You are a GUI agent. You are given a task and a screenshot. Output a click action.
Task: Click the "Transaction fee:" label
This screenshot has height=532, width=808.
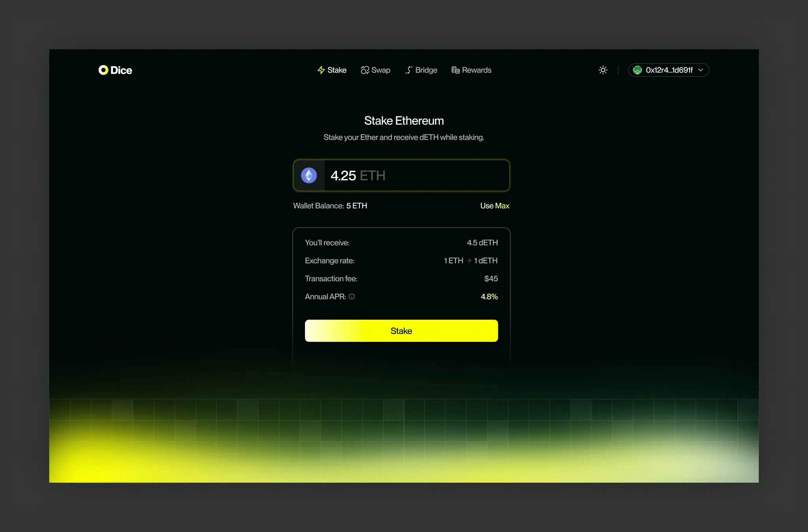331,279
